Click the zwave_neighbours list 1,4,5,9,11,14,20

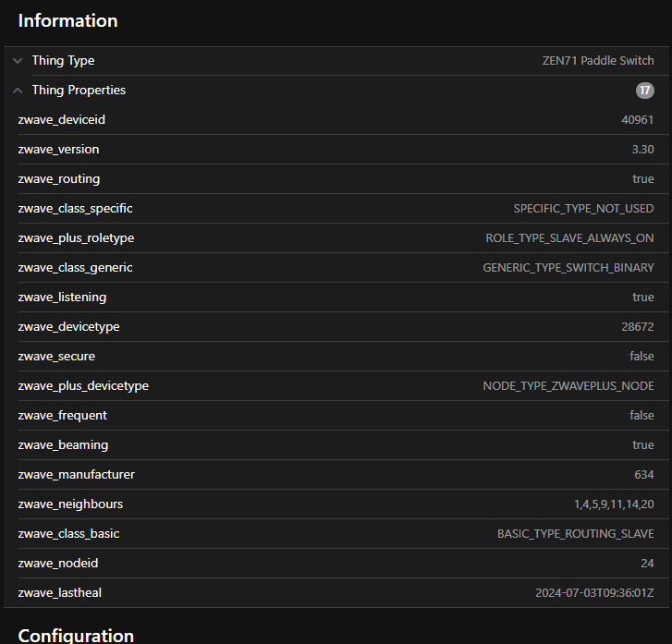pos(614,504)
